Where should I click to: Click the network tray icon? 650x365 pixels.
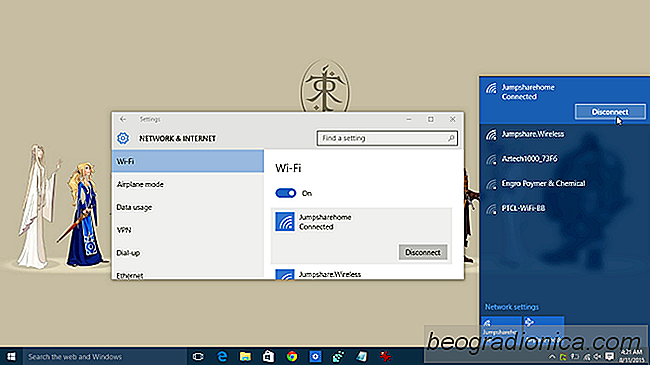click(x=586, y=357)
